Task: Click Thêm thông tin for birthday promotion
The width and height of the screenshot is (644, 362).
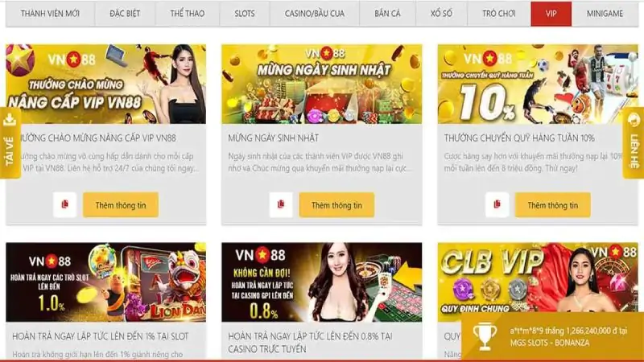Action: tap(336, 205)
